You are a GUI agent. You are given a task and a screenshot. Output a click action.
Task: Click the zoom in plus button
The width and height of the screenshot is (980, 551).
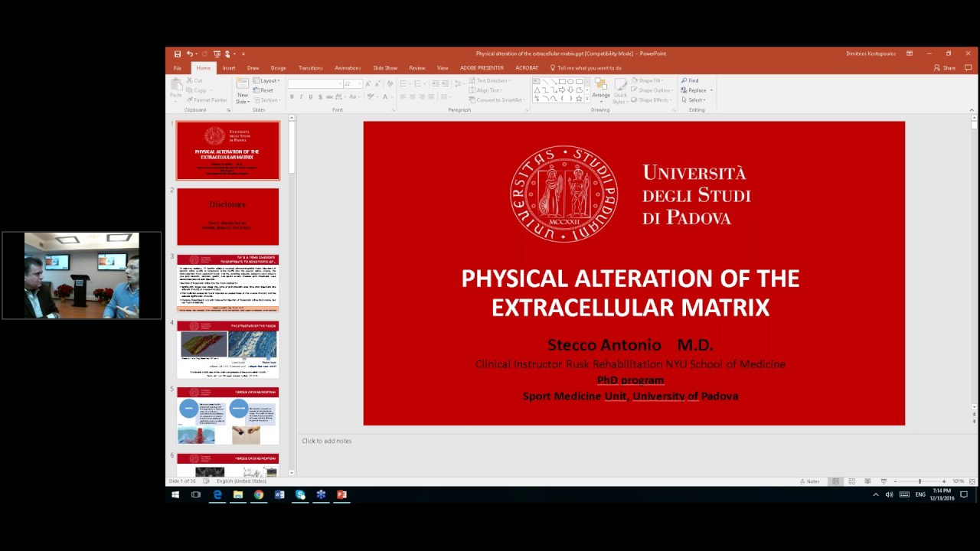(944, 481)
